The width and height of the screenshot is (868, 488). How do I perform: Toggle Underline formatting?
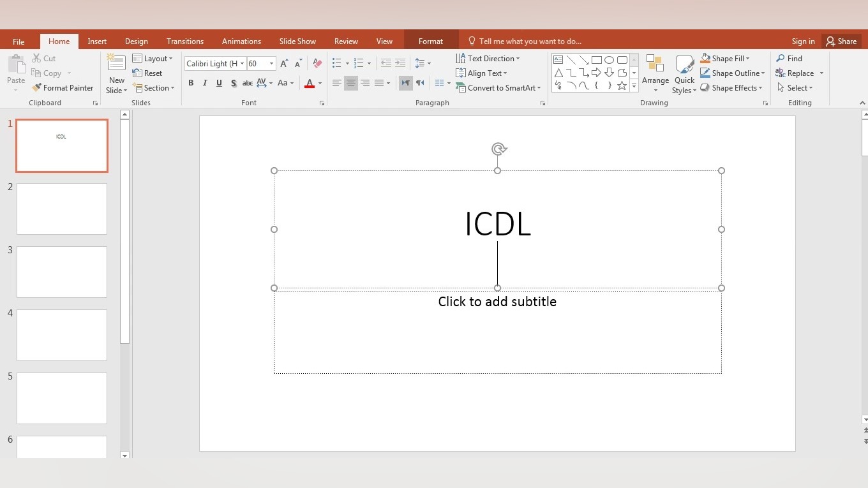(219, 83)
